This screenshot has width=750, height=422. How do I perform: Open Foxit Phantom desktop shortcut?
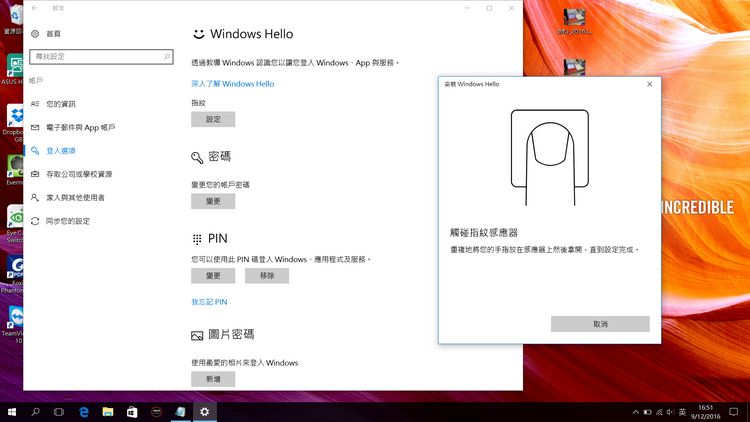13,273
